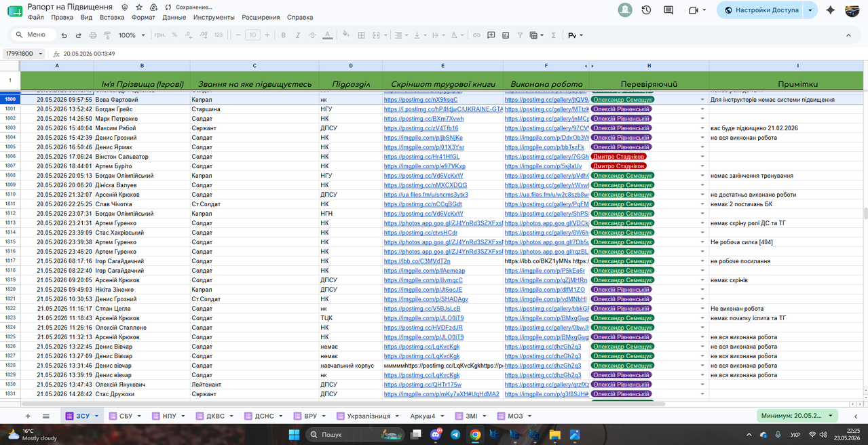Click insert link icon in toolbar
The image size is (868, 445).
click(476, 35)
